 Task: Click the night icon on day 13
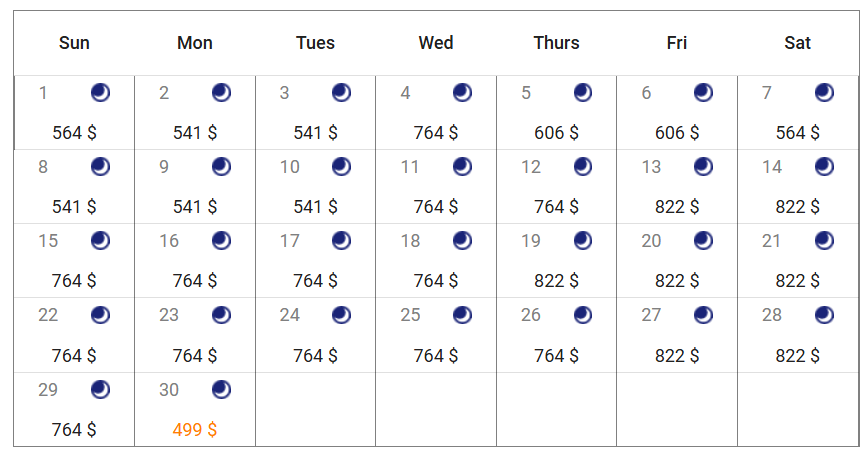pos(703,167)
